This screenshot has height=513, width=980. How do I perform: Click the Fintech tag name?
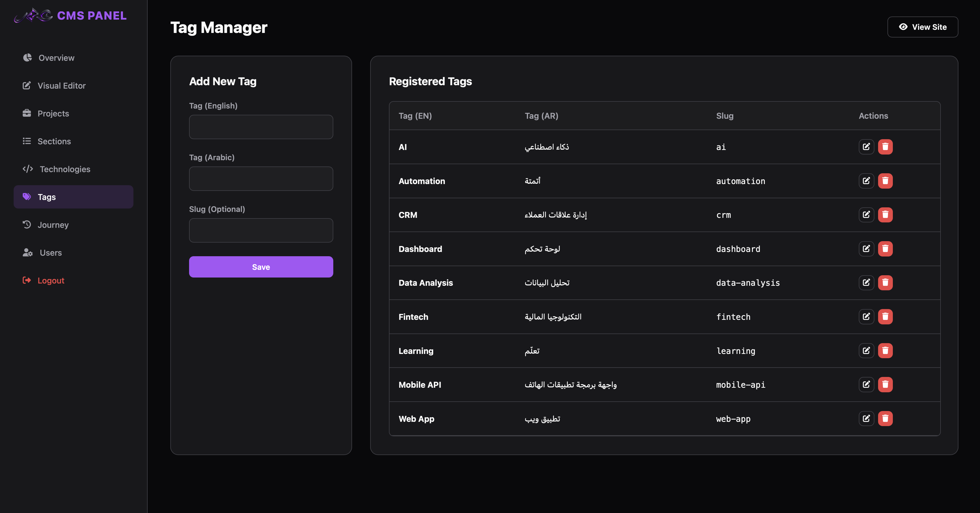(413, 317)
